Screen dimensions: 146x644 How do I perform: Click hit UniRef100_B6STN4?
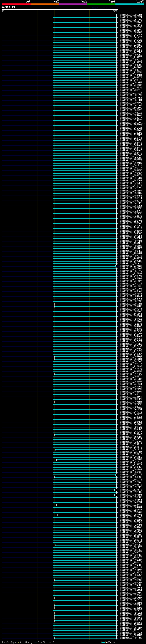tap(131, 359)
